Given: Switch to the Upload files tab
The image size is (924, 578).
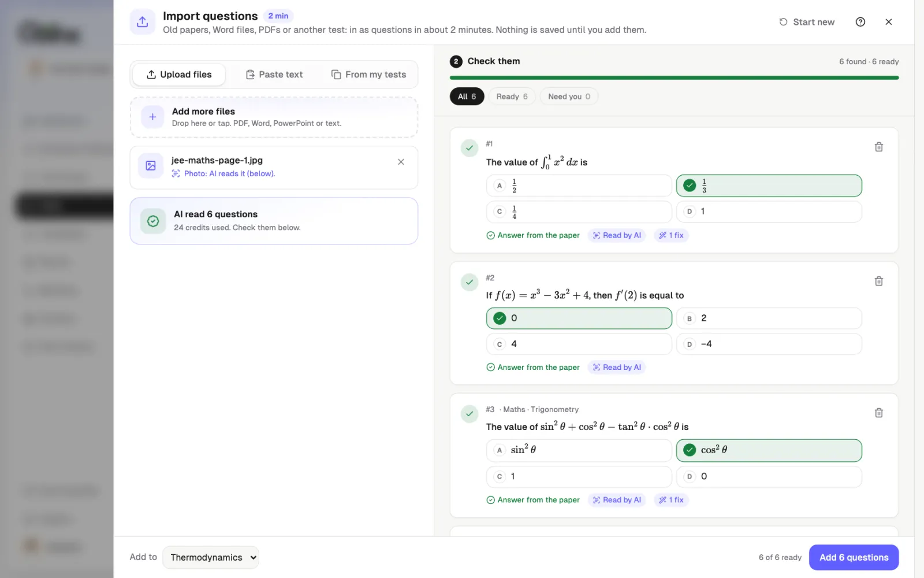Looking at the screenshot, I should click(x=179, y=75).
